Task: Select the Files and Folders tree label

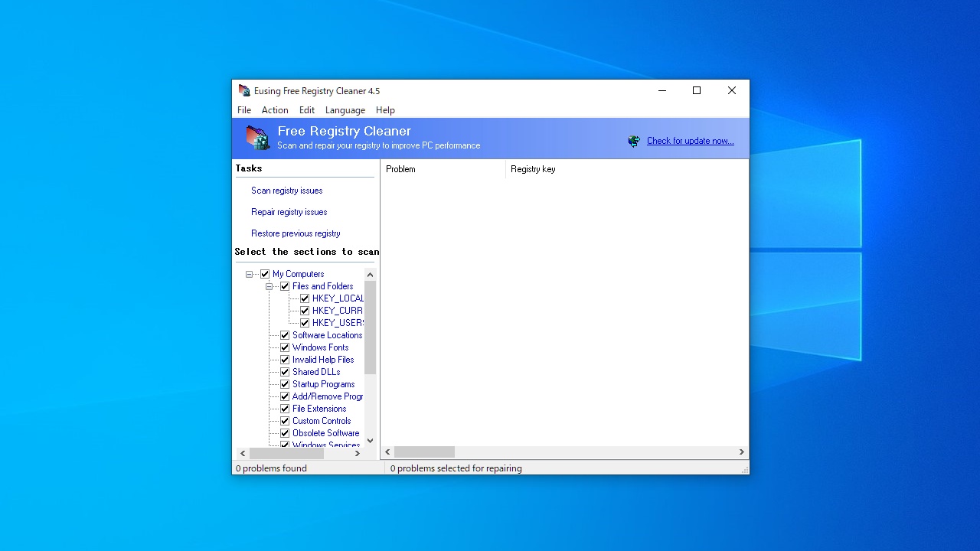Action: pos(322,286)
